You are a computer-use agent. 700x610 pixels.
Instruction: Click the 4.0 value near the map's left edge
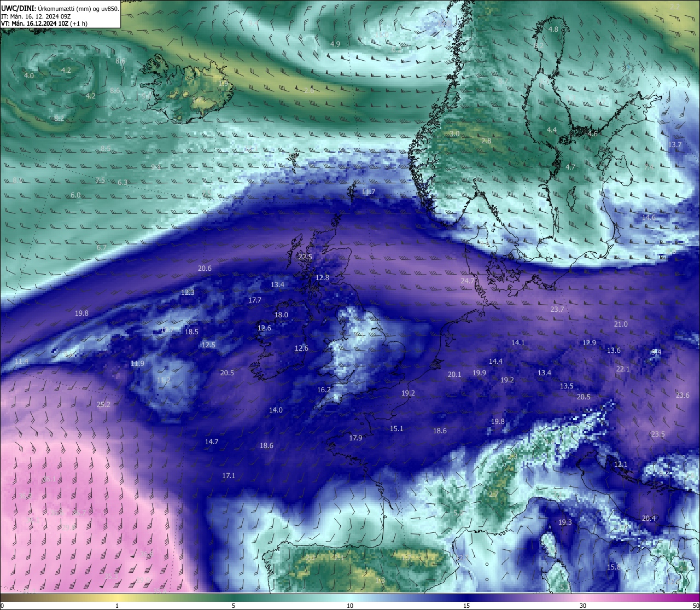tap(29, 76)
